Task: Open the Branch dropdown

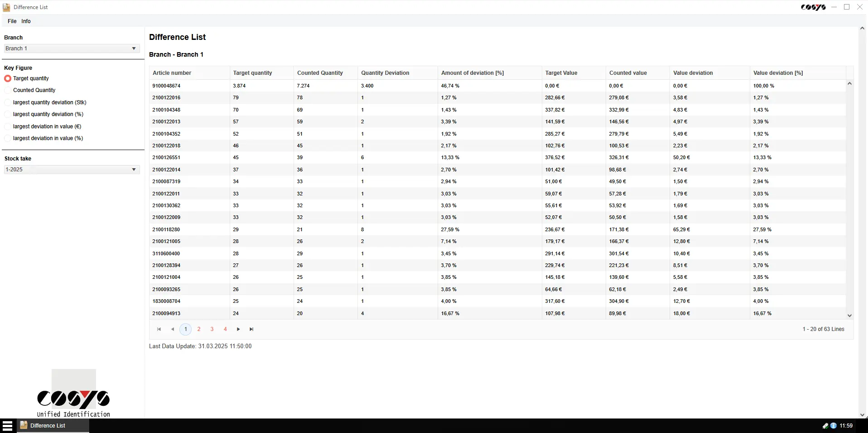Action: pos(72,49)
